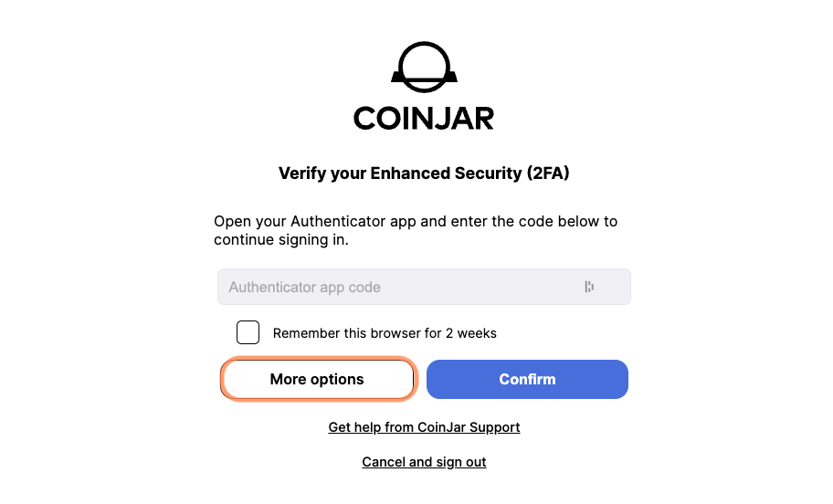The height and width of the screenshot is (504, 833).
Task: Click the autofill icon inside the code input
Action: [x=589, y=287]
